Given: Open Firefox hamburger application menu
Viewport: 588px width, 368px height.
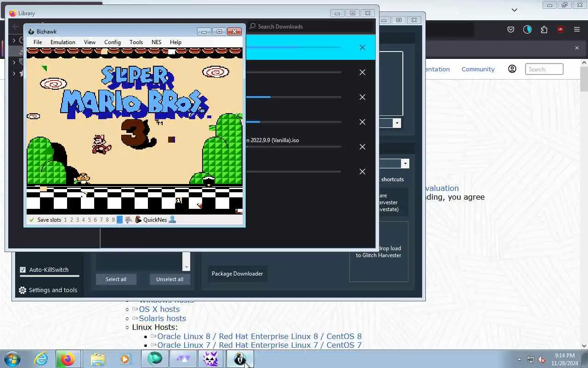Looking at the screenshot, I should coord(577,29).
